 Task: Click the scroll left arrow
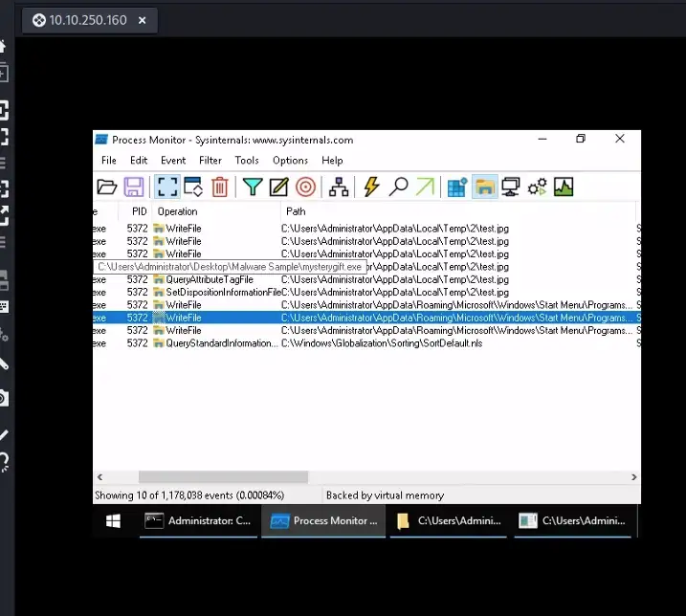pyautogui.click(x=100, y=477)
